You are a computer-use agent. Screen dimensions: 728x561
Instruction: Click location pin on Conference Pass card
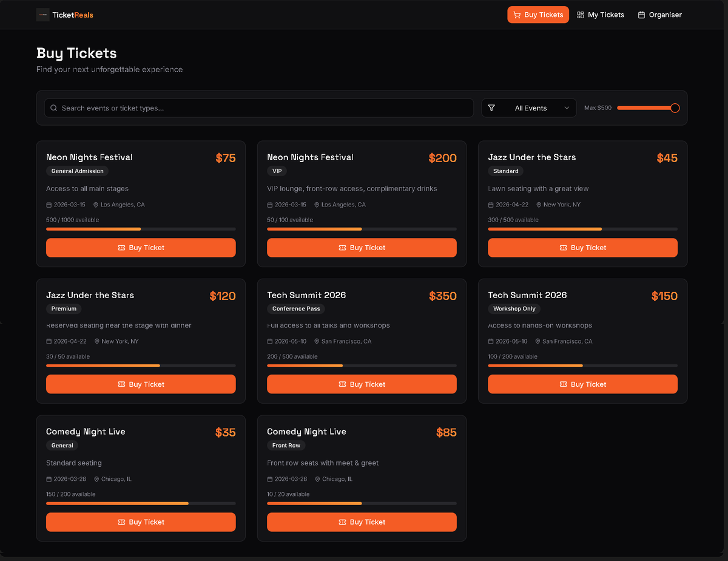click(317, 341)
